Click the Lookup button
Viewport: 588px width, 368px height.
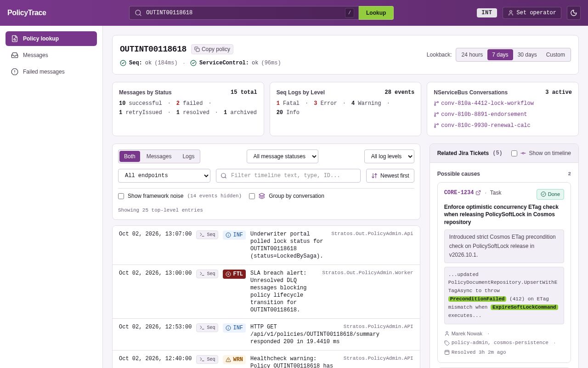(376, 13)
